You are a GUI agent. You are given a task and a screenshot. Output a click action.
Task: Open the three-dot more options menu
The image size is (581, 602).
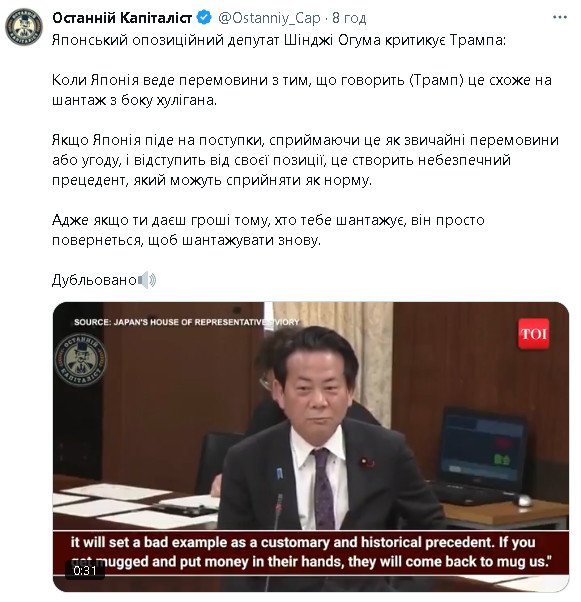[559, 17]
